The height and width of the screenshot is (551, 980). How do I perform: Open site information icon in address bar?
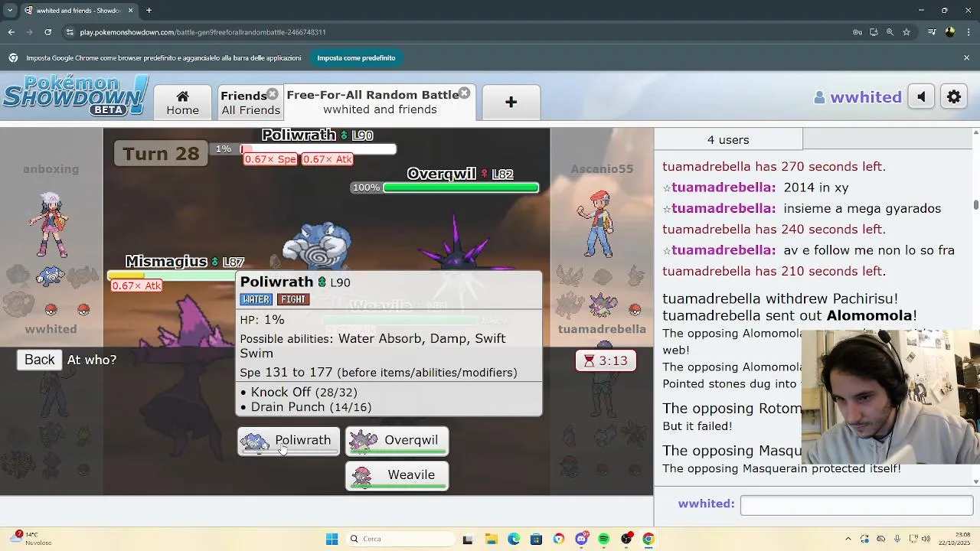coord(70,32)
